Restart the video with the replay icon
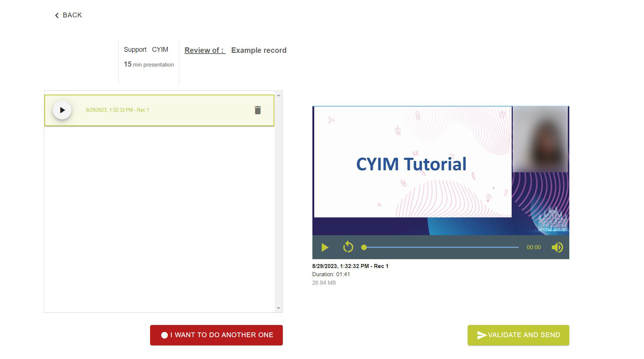 (x=348, y=247)
